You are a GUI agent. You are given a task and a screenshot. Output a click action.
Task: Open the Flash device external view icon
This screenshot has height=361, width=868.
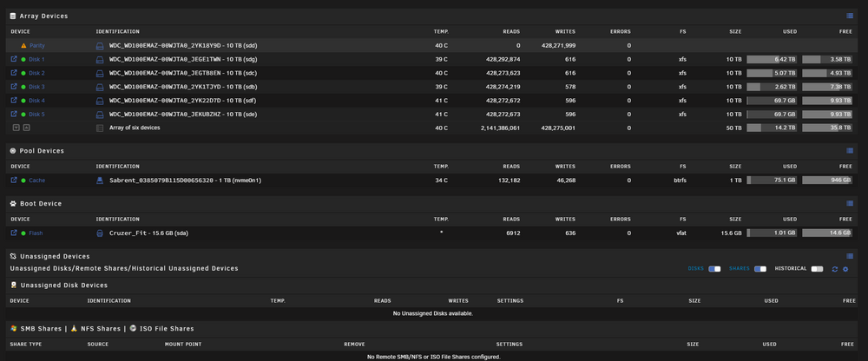14,233
